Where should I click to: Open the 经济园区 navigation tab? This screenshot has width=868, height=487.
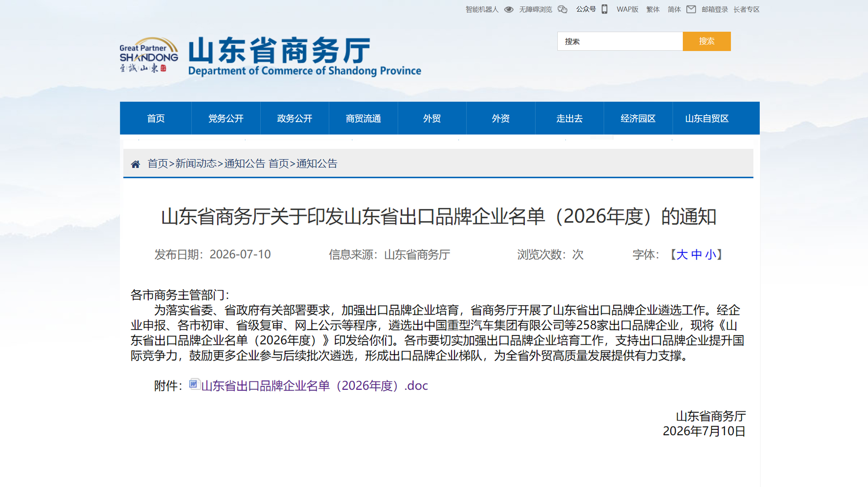pyautogui.click(x=638, y=118)
